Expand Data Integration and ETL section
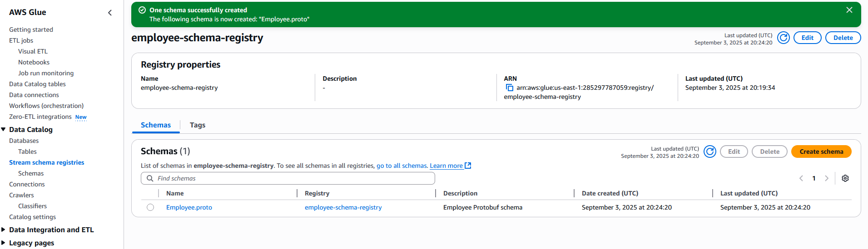The width and height of the screenshot is (868, 249). tap(4, 229)
